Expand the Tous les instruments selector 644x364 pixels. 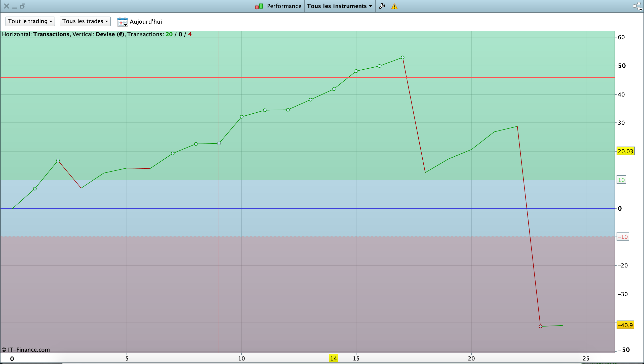pos(339,6)
